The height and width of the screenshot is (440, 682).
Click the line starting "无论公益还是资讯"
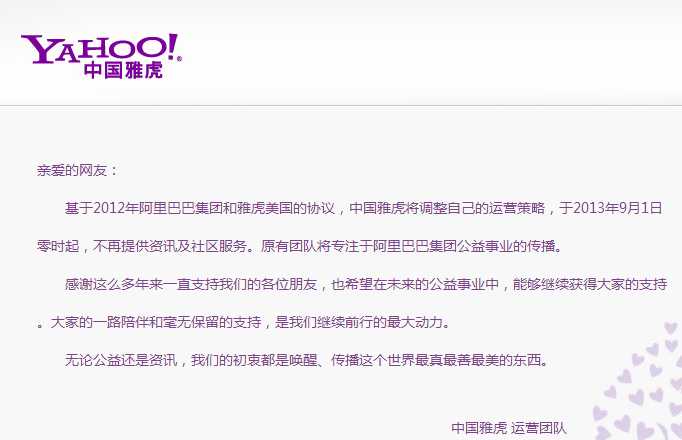(307, 360)
